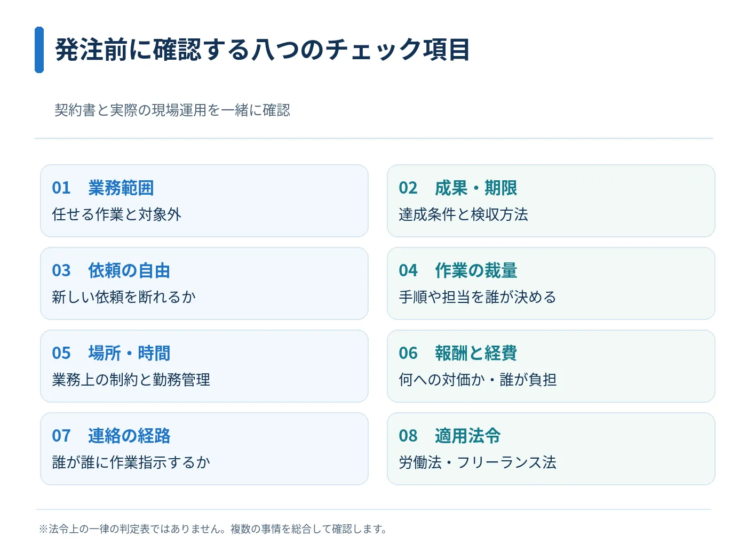
Task: Select the text "業務上の制約と勤務管理"
Action: click(131, 380)
